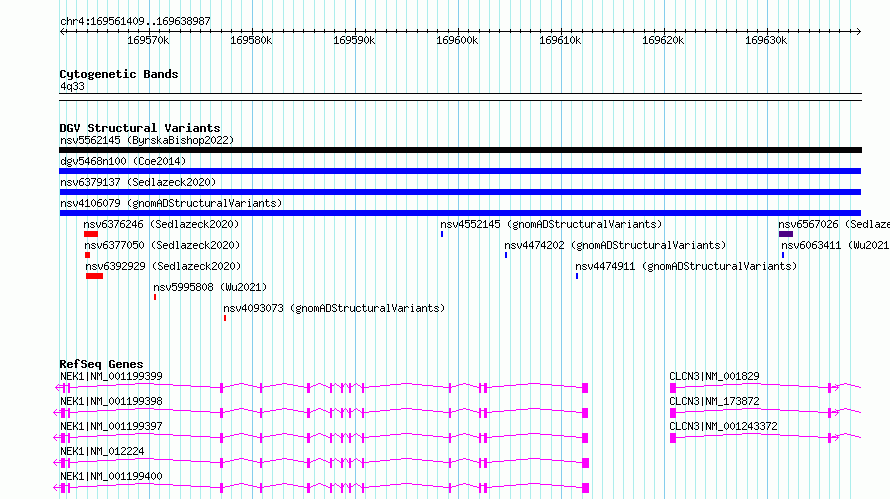Image resolution: width=890 pixels, height=499 pixels.
Task: Click the 169570k ruler label
Action: (148, 40)
